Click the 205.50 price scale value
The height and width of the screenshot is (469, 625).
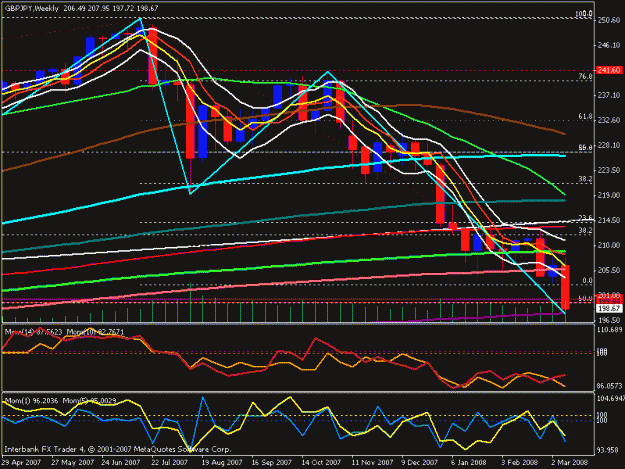[609, 270]
